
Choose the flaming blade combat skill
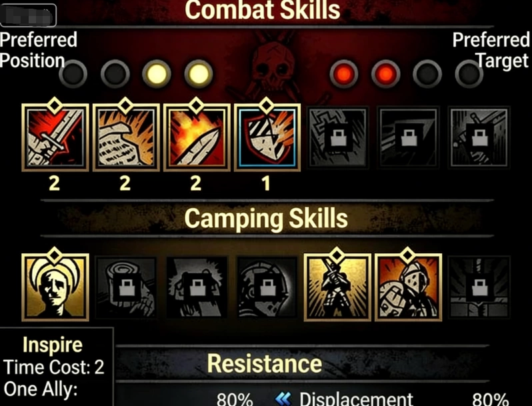pyautogui.click(x=197, y=137)
